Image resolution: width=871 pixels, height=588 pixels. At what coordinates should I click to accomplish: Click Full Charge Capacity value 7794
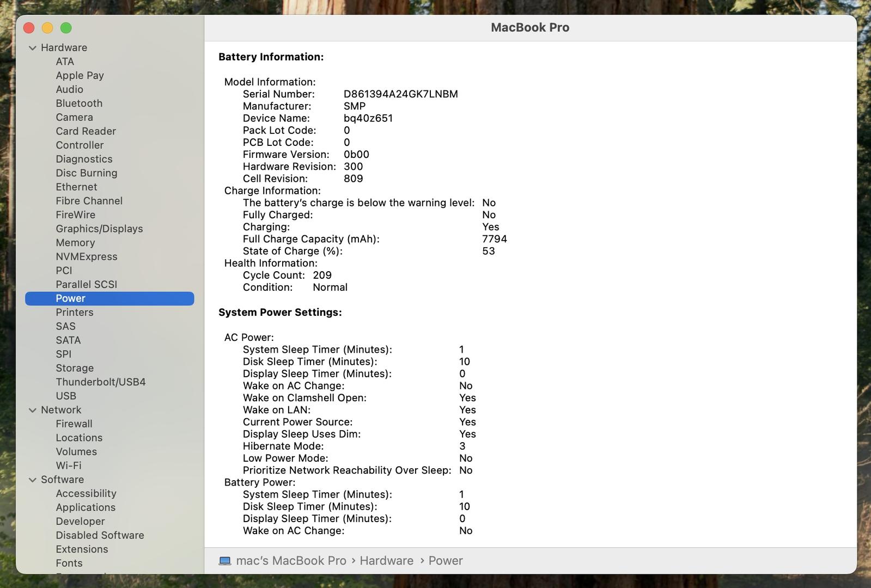495,239
